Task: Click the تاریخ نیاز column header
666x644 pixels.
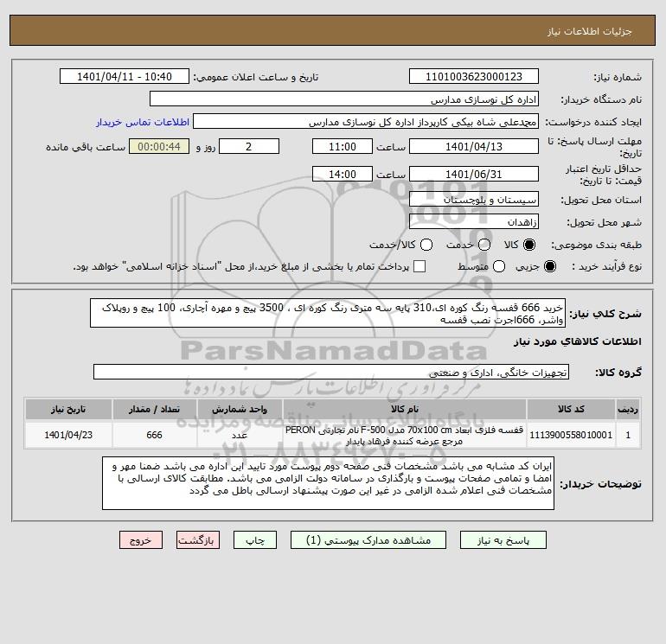Action: click(68, 409)
